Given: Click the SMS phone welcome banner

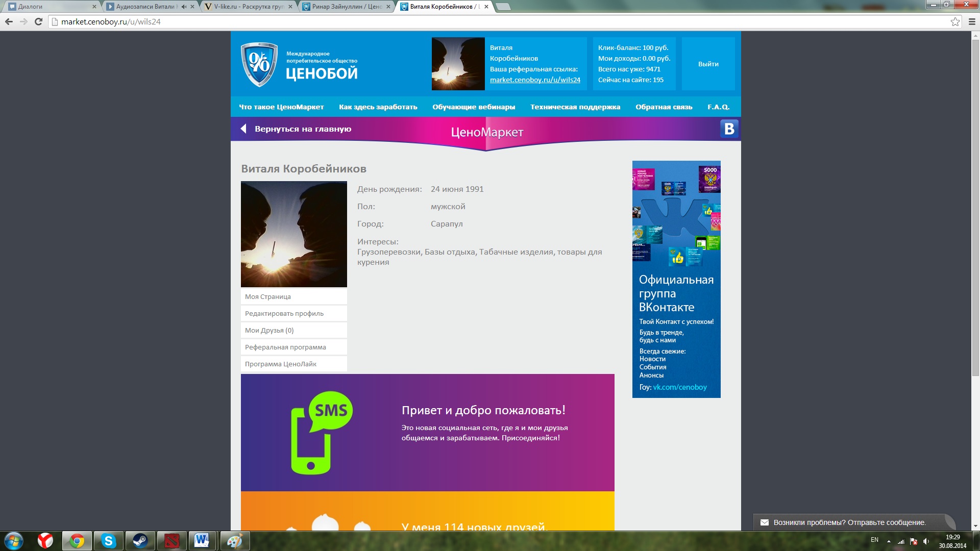Looking at the screenshot, I should [x=428, y=433].
